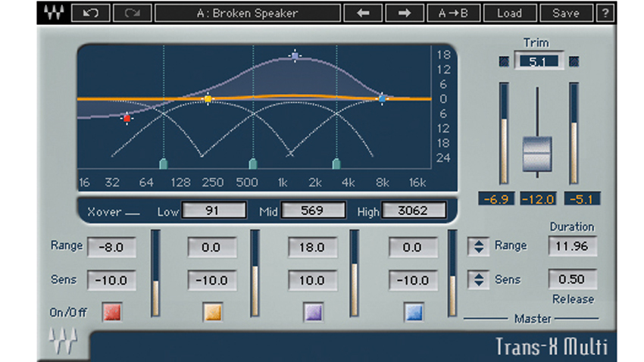Toggle the yellow low-mid band On/Off button
Viewport: 644px width, 362px height.
213,312
